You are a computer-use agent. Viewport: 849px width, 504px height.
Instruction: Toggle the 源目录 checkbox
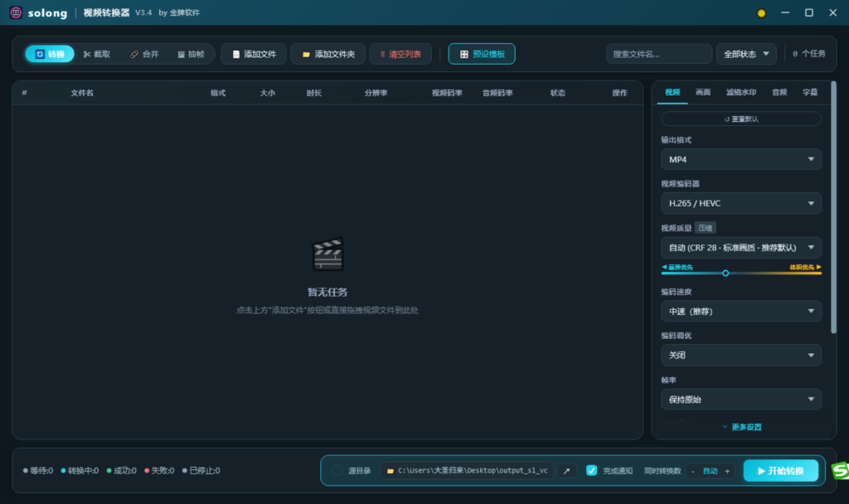point(337,471)
